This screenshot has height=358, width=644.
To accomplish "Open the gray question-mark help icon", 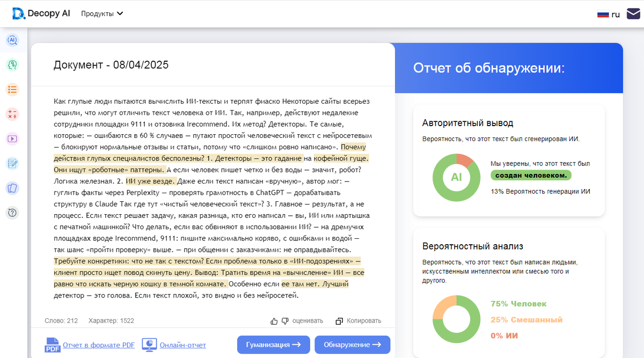I will tap(12, 213).
